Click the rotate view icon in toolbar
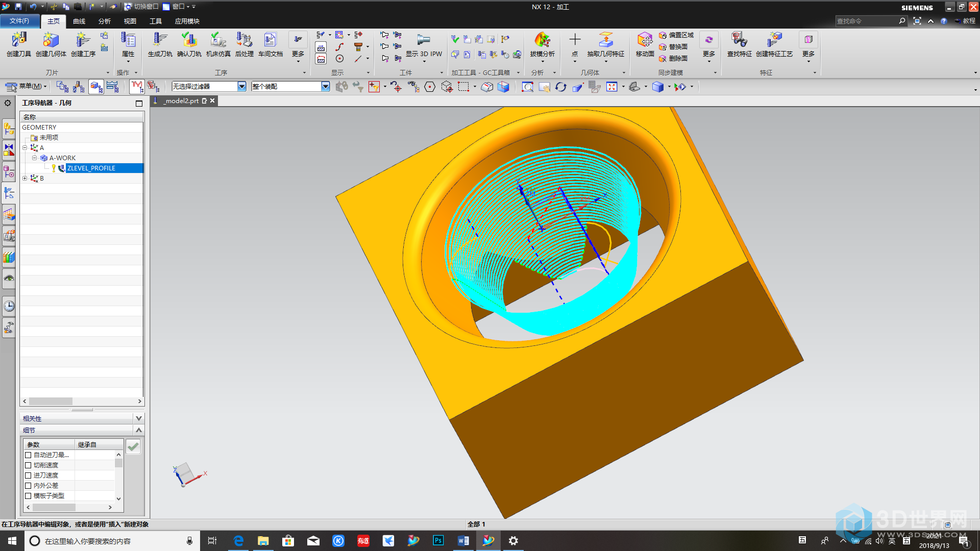 [561, 87]
